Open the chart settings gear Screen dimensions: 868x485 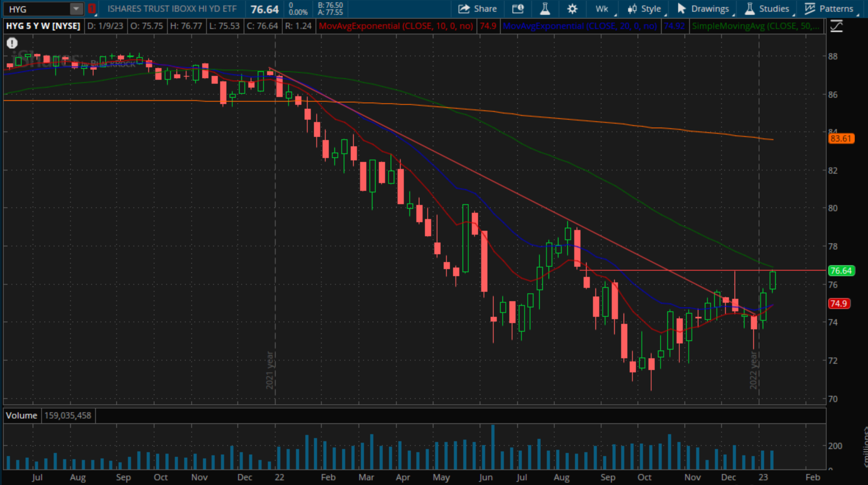[x=572, y=8]
